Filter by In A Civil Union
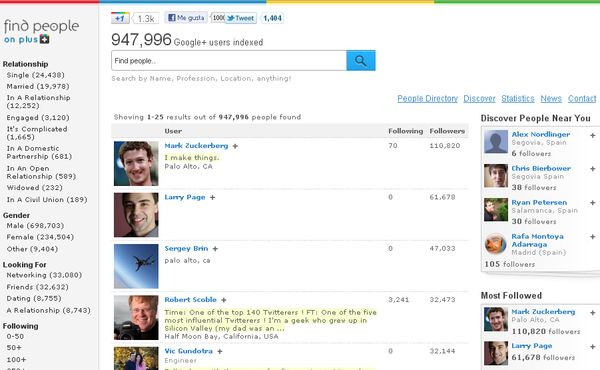The image size is (600, 370). [x=47, y=200]
